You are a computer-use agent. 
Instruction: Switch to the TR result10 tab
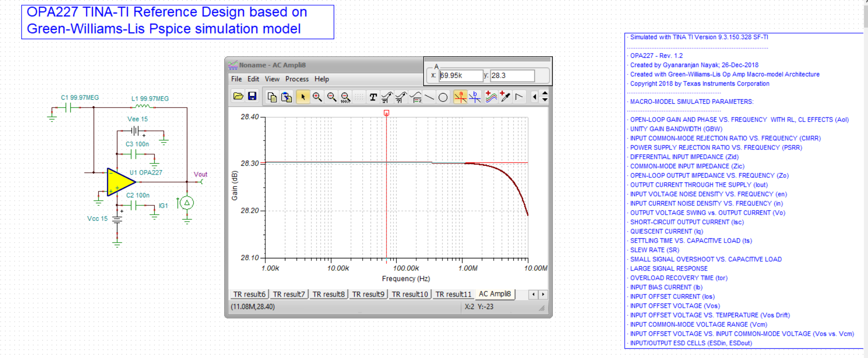tap(410, 294)
